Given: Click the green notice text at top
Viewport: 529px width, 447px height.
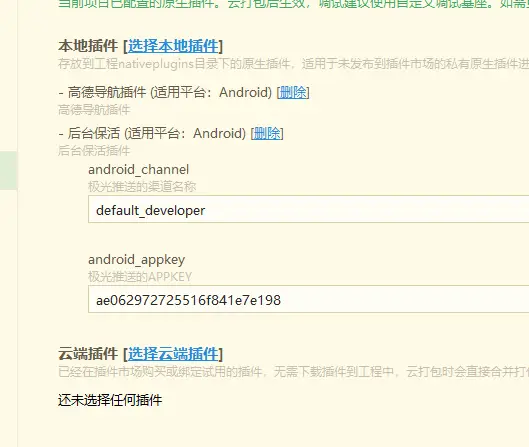Looking at the screenshot, I should 294,4.
